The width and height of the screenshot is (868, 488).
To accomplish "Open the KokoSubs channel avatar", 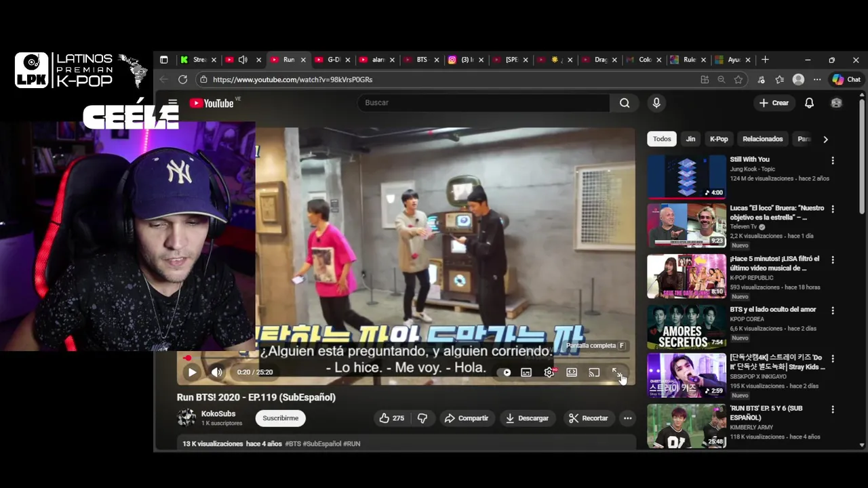I will pyautogui.click(x=186, y=418).
